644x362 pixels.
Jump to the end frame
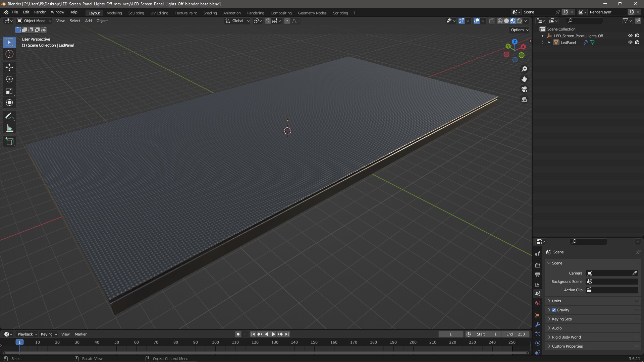pyautogui.click(x=287, y=334)
